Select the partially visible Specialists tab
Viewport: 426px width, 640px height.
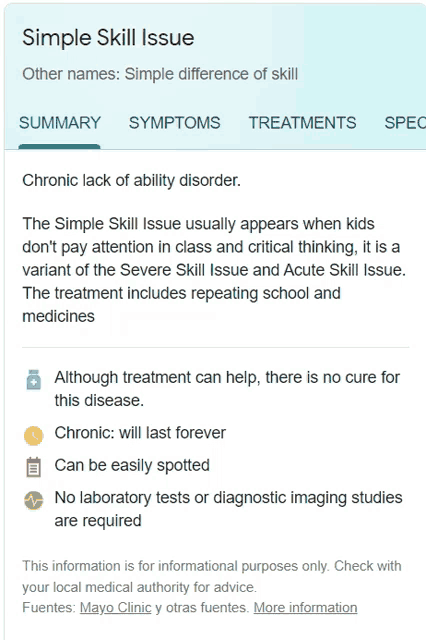click(x=405, y=123)
